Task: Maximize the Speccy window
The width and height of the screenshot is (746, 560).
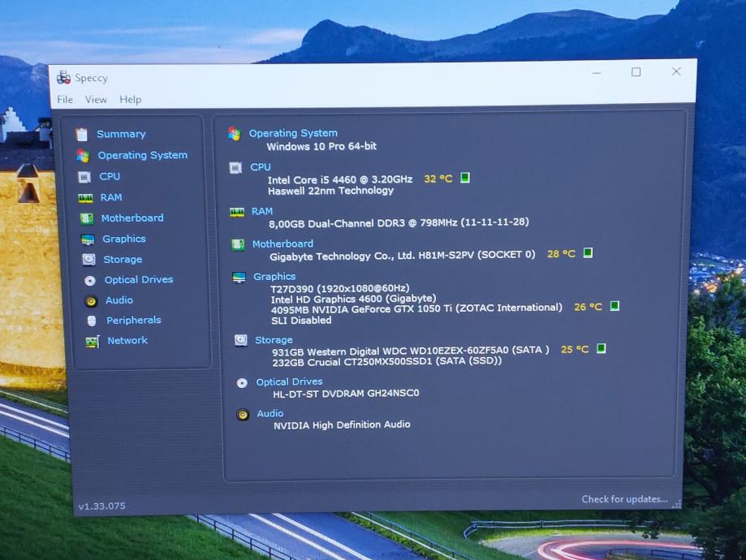Action: pos(636,72)
